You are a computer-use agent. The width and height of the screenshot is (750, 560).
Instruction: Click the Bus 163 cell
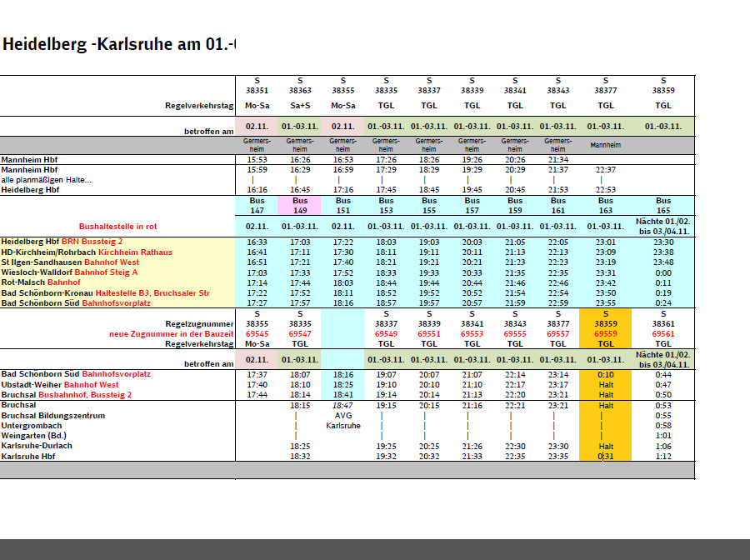coord(606,206)
